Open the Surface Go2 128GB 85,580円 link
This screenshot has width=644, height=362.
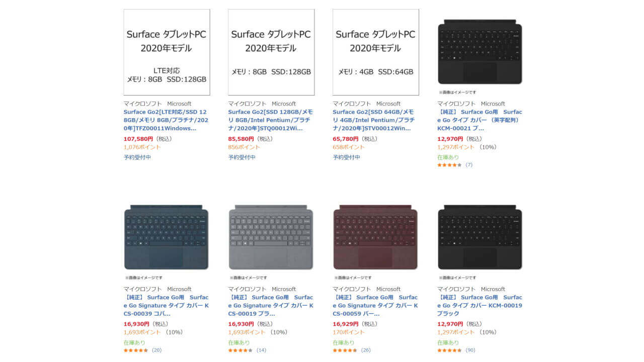click(x=270, y=120)
